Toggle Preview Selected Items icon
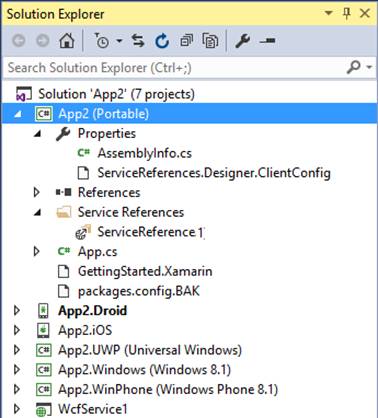The width and height of the screenshot is (378, 418). tap(267, 41)
